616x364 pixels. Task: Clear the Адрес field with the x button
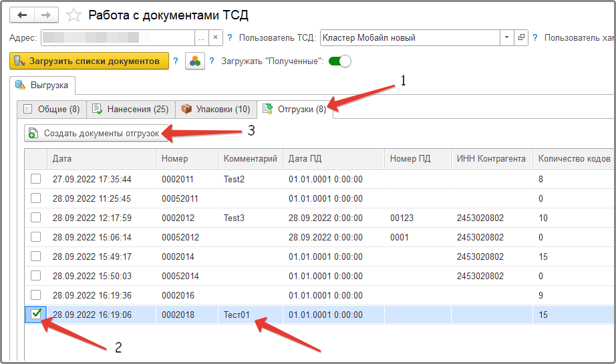coord(215,37)
